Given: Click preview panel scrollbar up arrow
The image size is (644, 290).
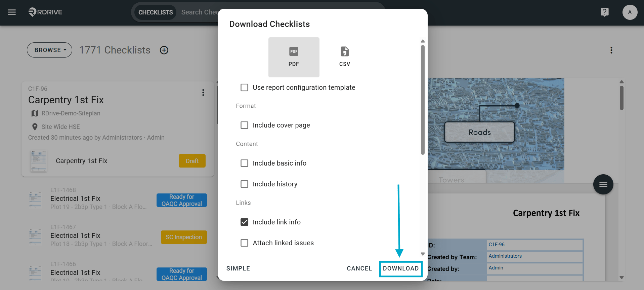Looking at the screenshot, I should coord(621,82).
